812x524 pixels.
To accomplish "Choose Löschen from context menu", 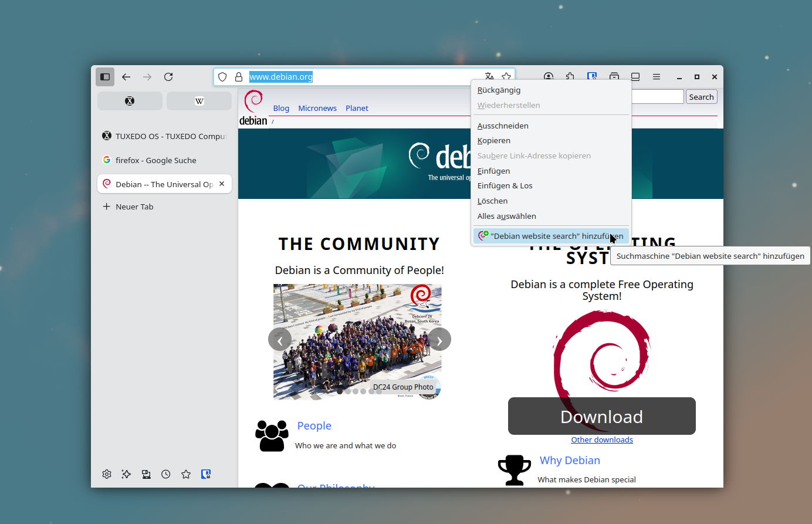I will tap(551, 201).
